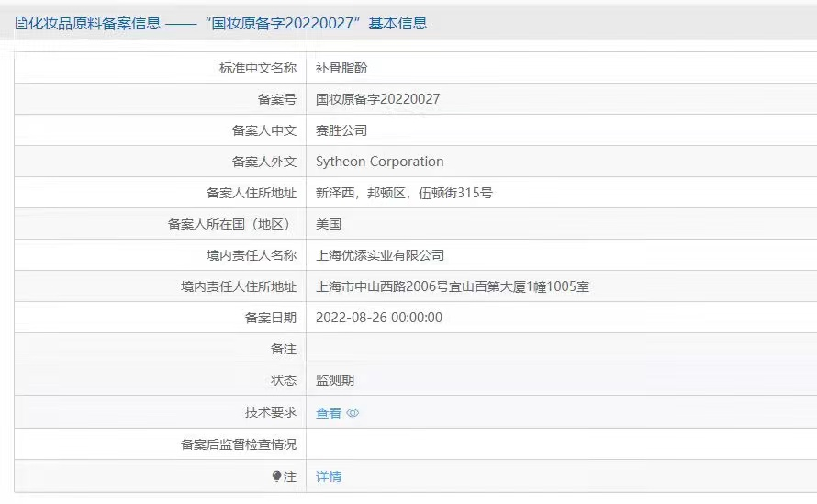Viewport: 817px width, 504px height.
Task: Click the Sytheon Corporation text
Action: pos(379,162)
